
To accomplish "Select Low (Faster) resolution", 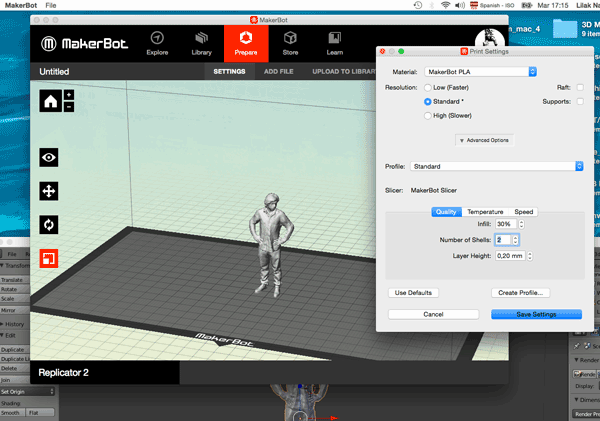I will [427, 88].
